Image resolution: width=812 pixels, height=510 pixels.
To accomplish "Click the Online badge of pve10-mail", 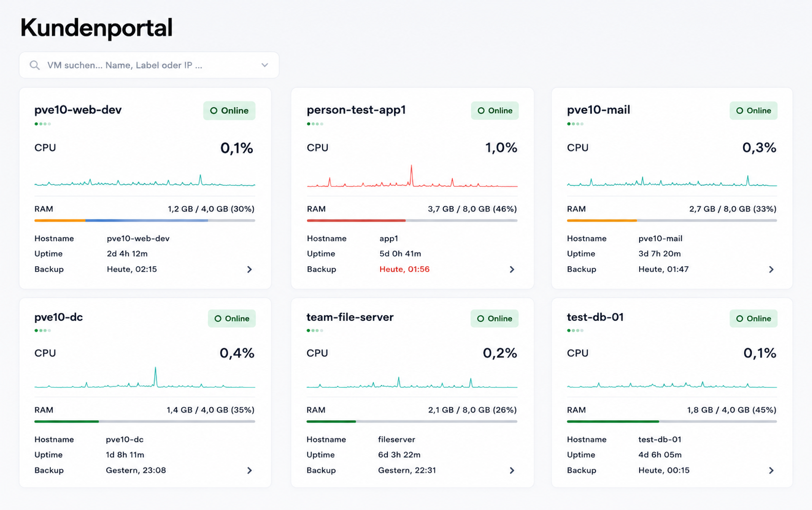I will [x=754, y=111].
